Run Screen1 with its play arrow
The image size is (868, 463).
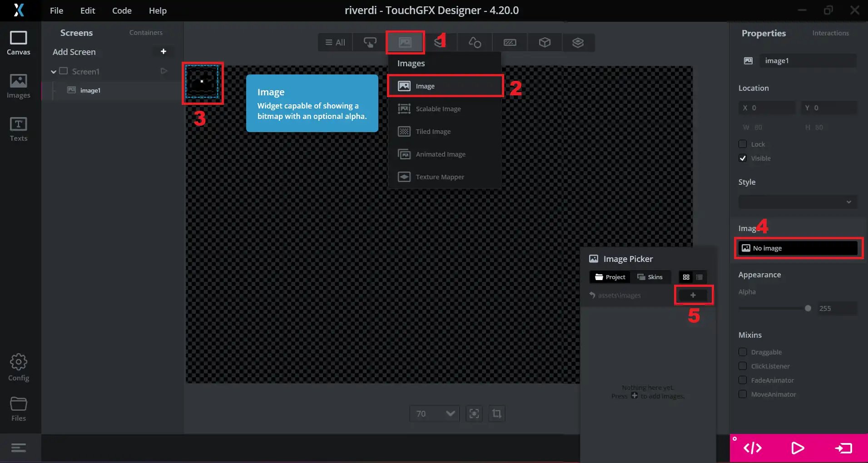pos(164,71)
